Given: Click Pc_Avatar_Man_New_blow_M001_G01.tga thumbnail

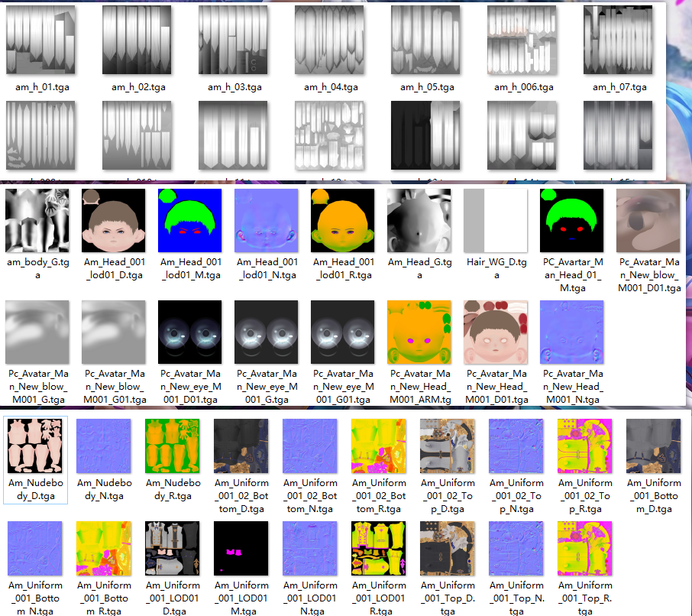Looking at the screenshot, I should (x=113, y=332).
